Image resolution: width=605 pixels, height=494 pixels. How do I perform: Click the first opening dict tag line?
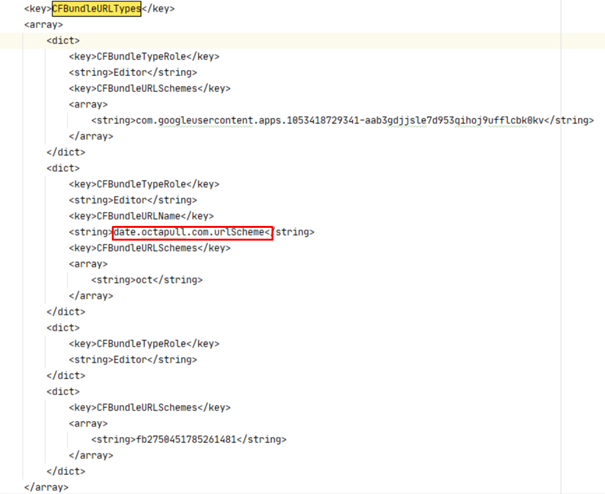pyautogui.click(x=63, y=41)
